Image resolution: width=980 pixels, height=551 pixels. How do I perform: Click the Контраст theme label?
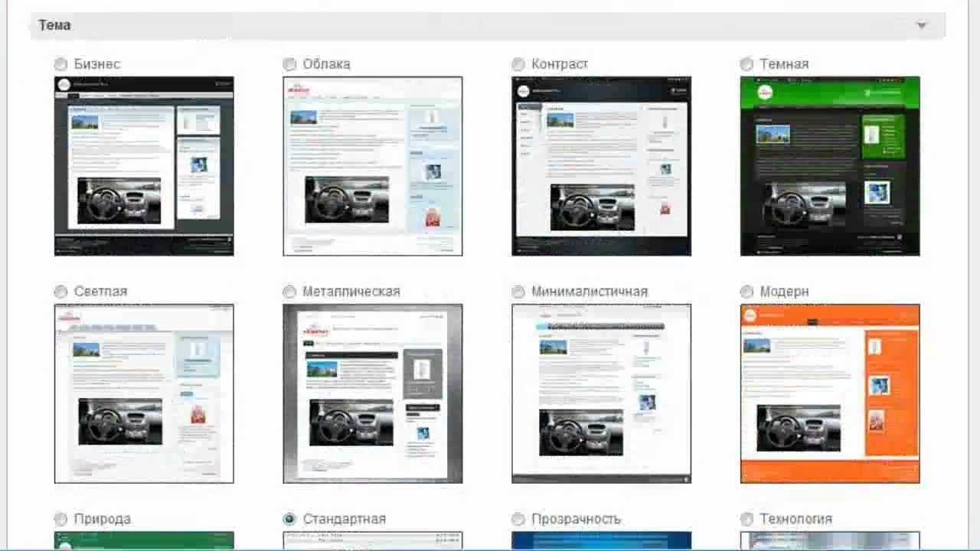(560, 64)
